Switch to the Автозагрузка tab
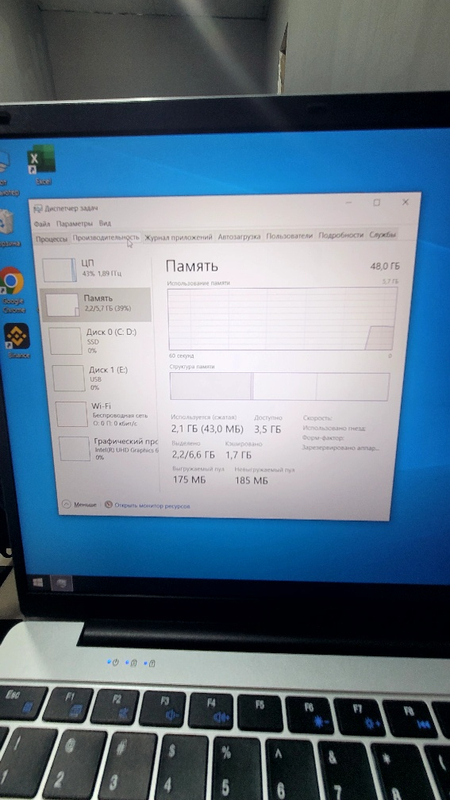 point(239,236)
